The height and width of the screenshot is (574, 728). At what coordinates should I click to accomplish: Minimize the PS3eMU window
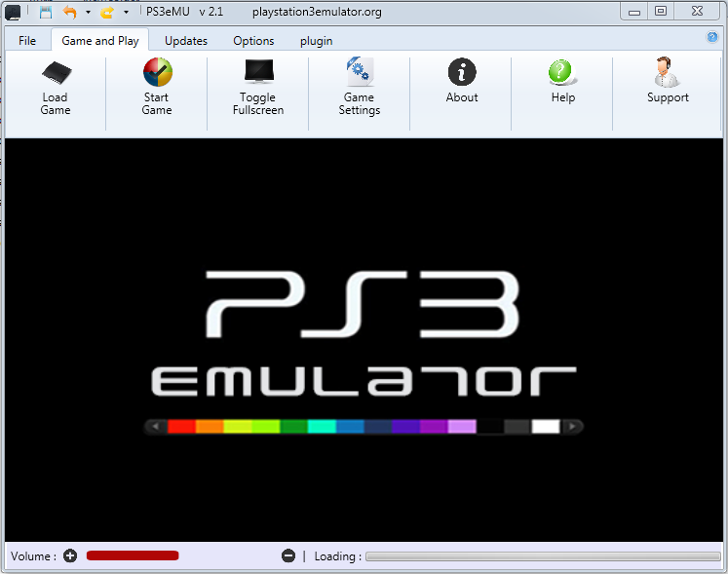click(634, 12)
